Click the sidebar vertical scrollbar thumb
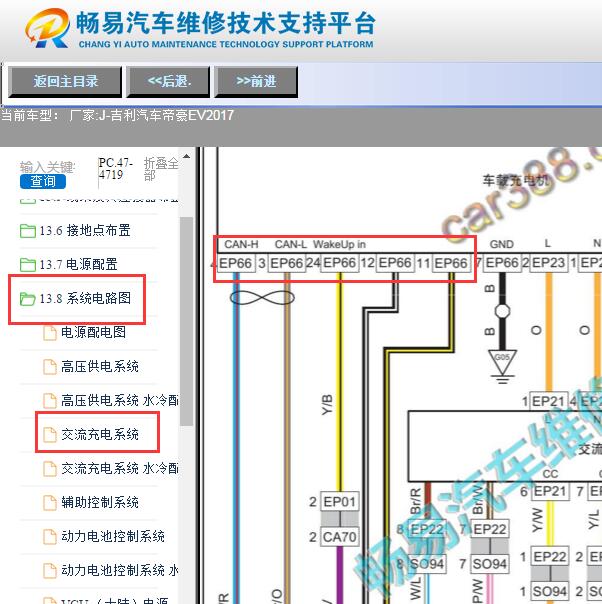The height and width of the screenshot is (604, 602). coord(187,321)
